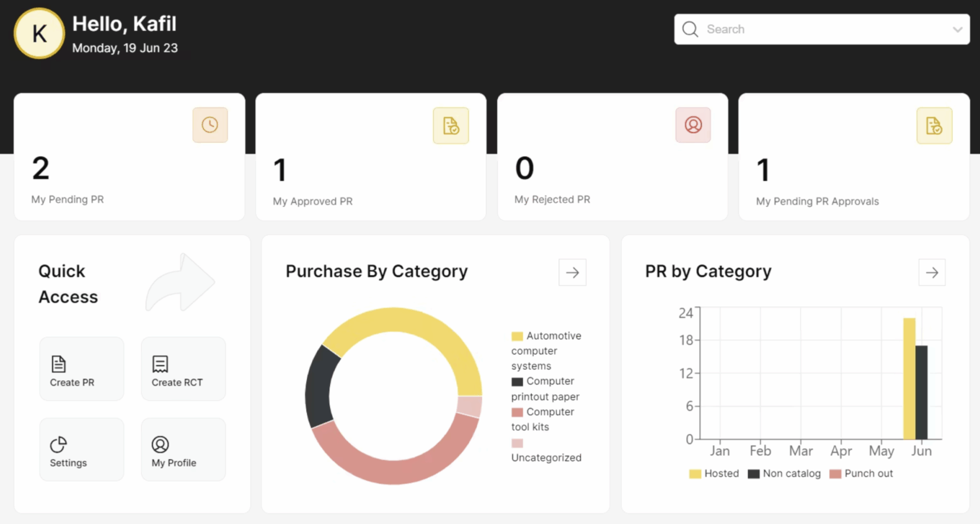Click the user avatar showing letter K

(x=39, y=32)
